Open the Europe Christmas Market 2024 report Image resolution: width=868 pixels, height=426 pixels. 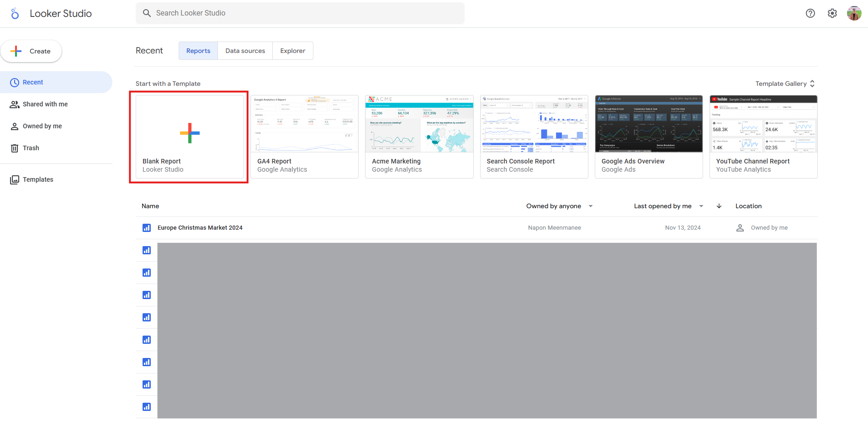200,228
